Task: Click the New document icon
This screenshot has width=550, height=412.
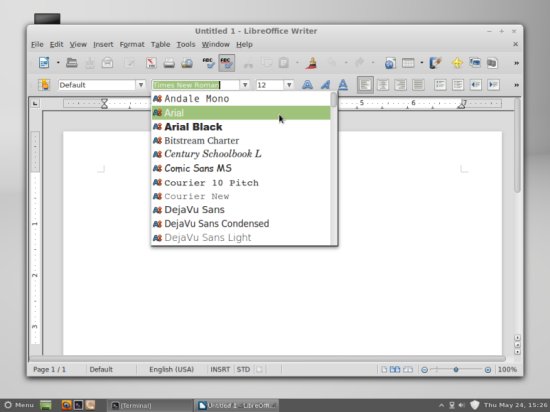Action: [x=44, y=63]
